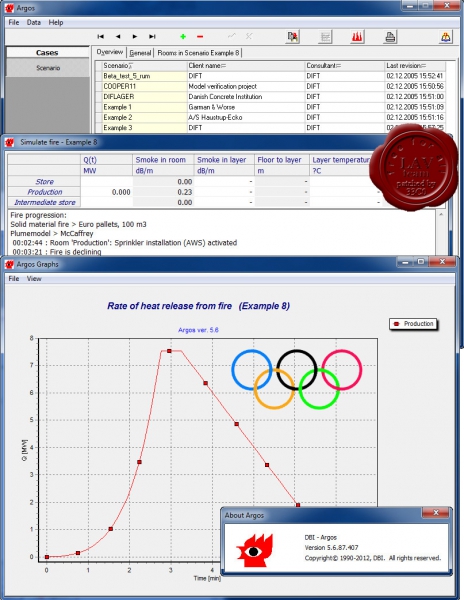Minimize the Argos Graphs window
464x600 pixels.
[405, 262]
